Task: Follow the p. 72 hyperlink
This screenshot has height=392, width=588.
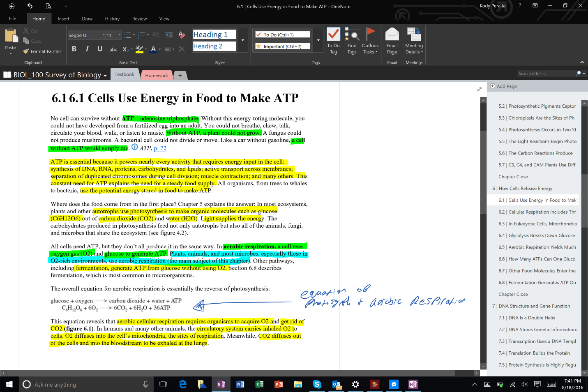Action: [x=160, y=148]
